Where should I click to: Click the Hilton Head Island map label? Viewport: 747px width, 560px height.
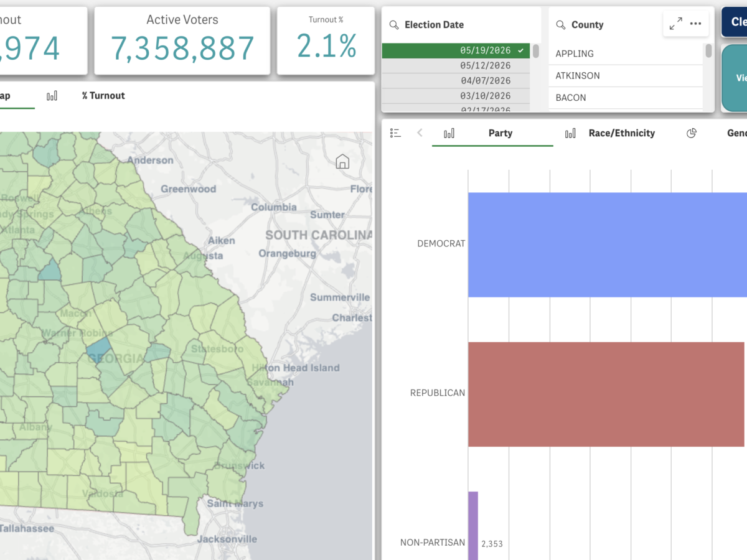click(x=296, y=368)
